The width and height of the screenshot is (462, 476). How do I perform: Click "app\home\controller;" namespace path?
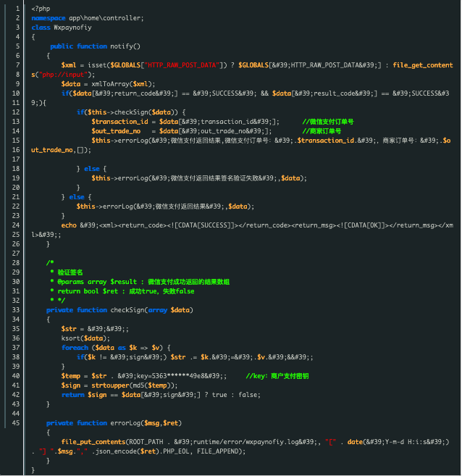coord(106,18)
